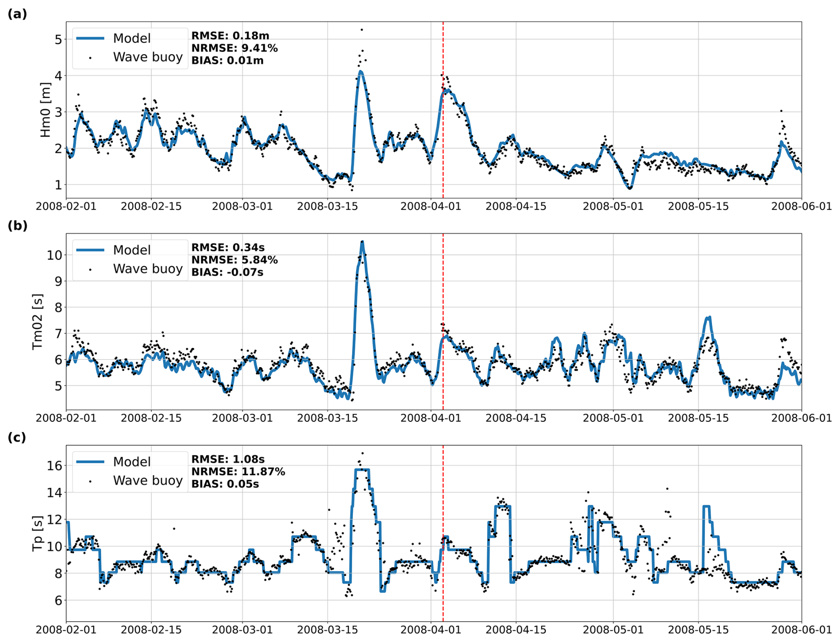Click the y-axis tick 16 in Tp panel
Image resolution: width=840 pixels, height=642 pixels.
[55, 465]
